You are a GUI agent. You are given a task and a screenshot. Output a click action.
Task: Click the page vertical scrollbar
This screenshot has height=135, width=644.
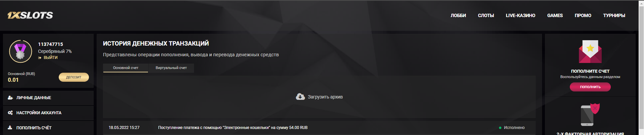641,67
